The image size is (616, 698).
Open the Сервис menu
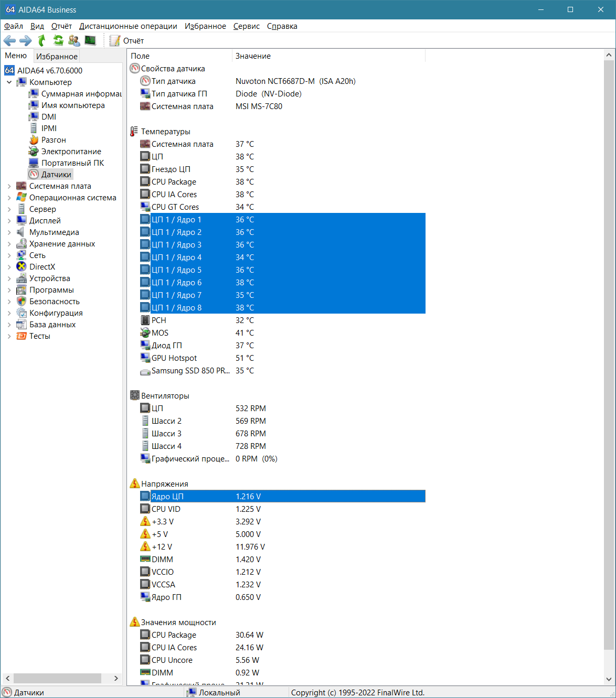247,26
